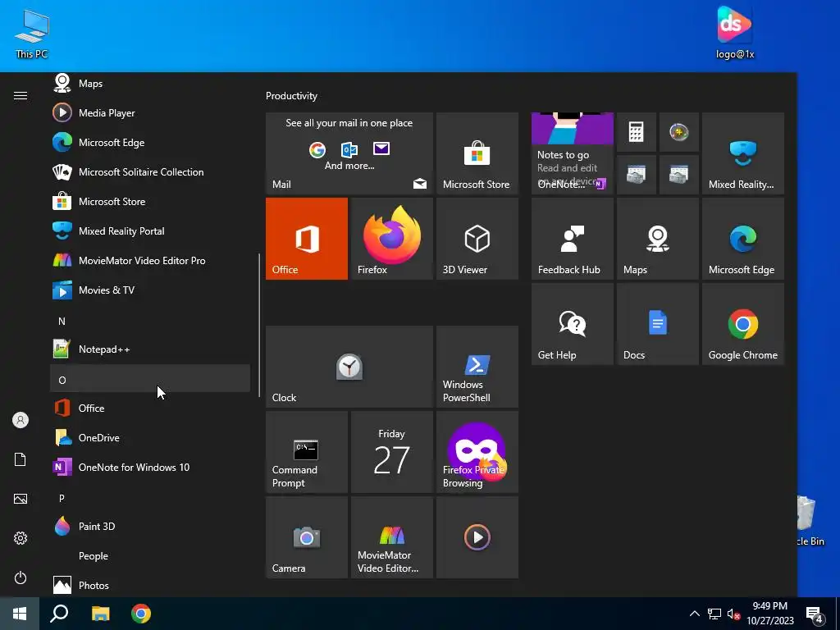Open taskbar Search
Viewport: 840px width, 630px height.
(x=59, y=614)
